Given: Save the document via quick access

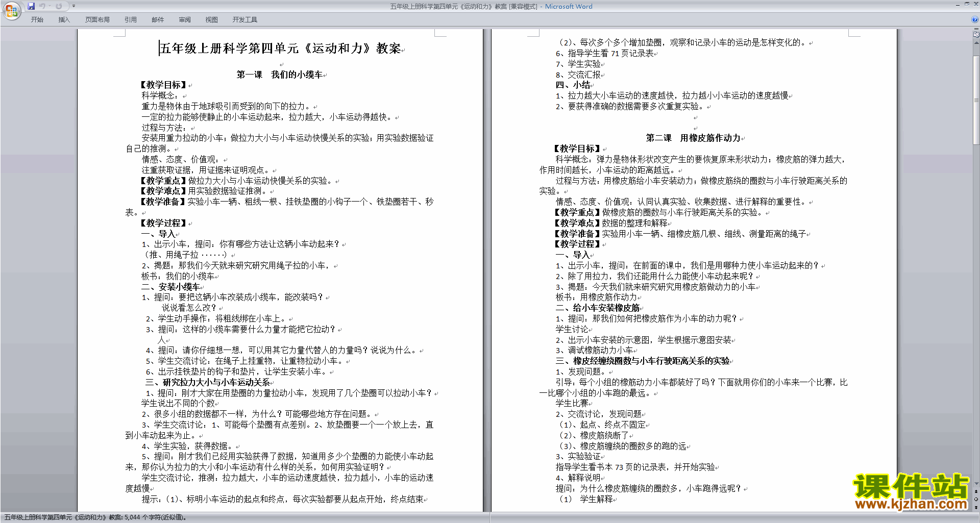Looking at the screenshot, I should tap(32, 6).
